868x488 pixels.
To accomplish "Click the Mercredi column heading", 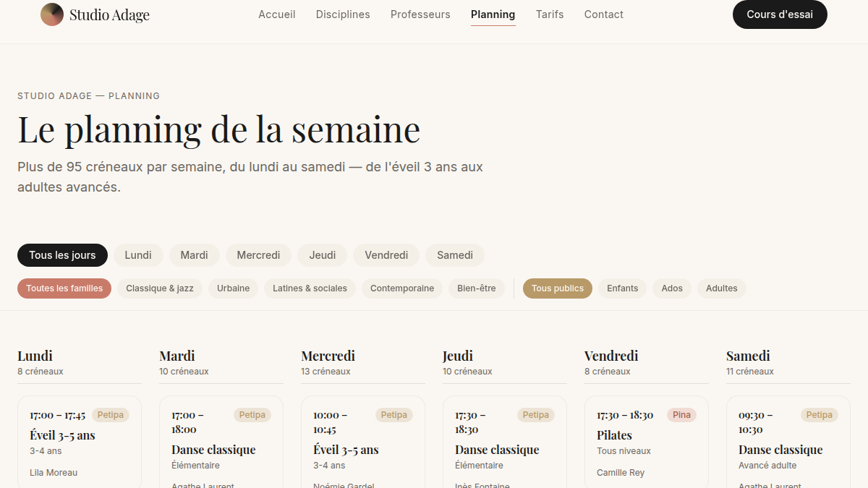I will 328,356.
